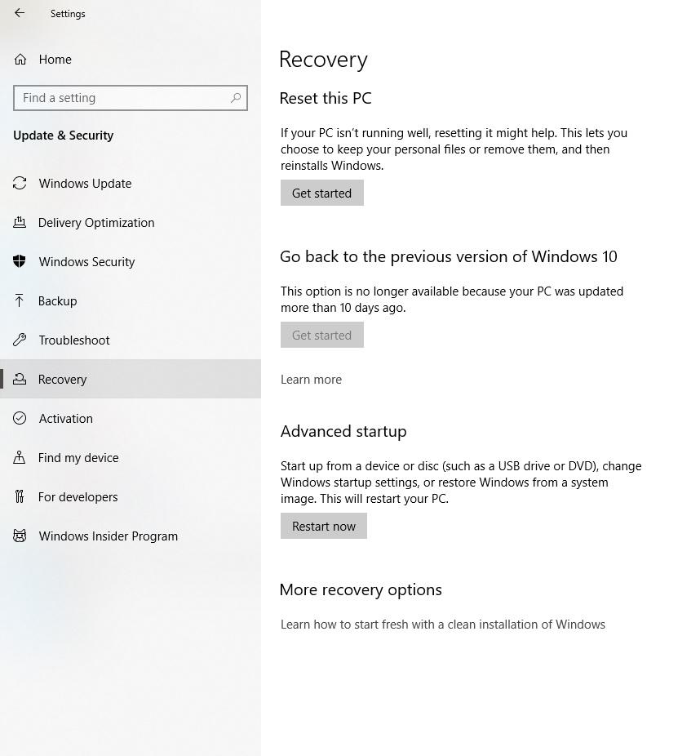Open the Activation page
Screen dimensions: 700x756
(66, 419)
